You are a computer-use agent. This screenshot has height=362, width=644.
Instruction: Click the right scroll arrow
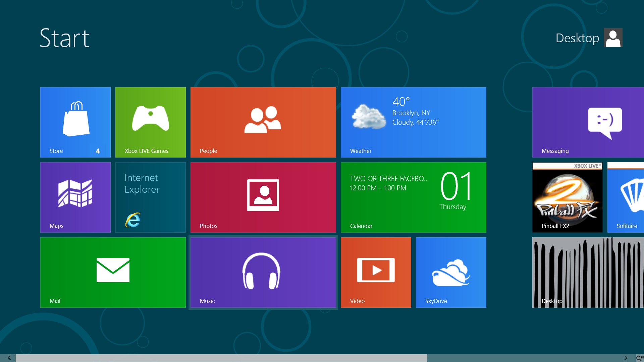tap(626, 358)
